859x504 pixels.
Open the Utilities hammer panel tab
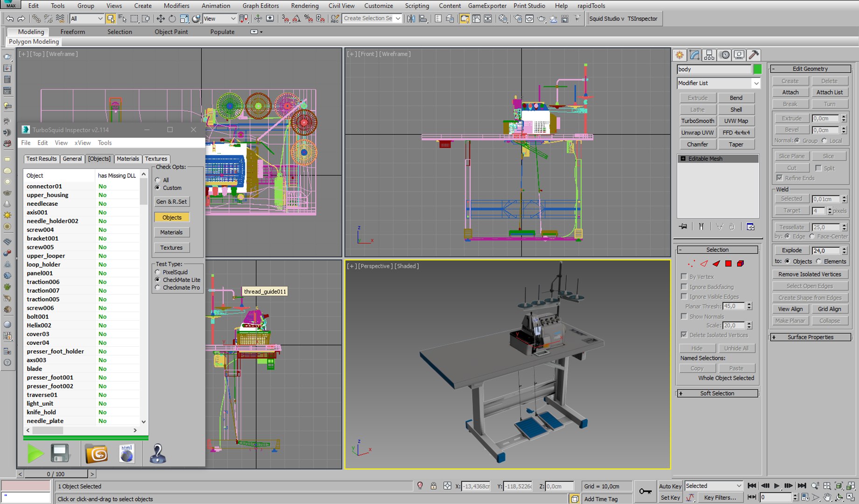(754, 55)
